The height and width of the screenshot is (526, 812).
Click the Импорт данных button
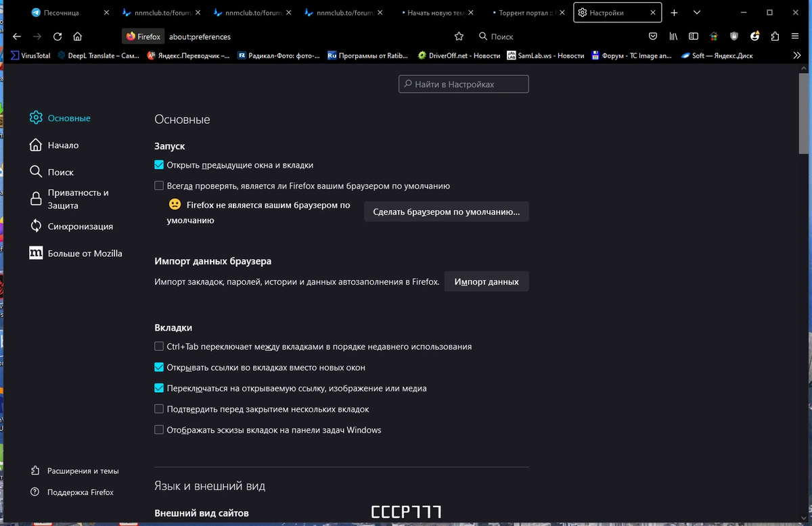pyautogui.click(x=487, y=281)
